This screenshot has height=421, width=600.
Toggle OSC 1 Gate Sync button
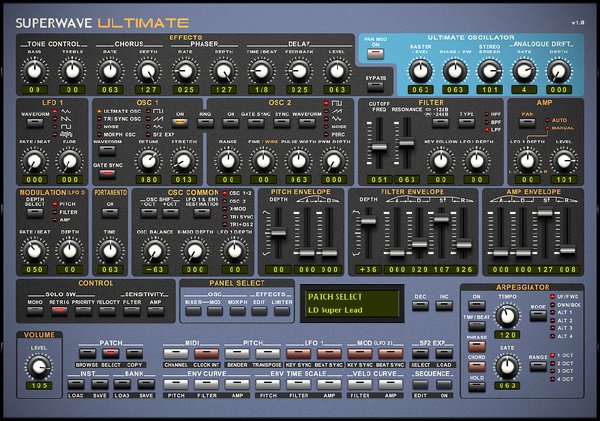107,174
